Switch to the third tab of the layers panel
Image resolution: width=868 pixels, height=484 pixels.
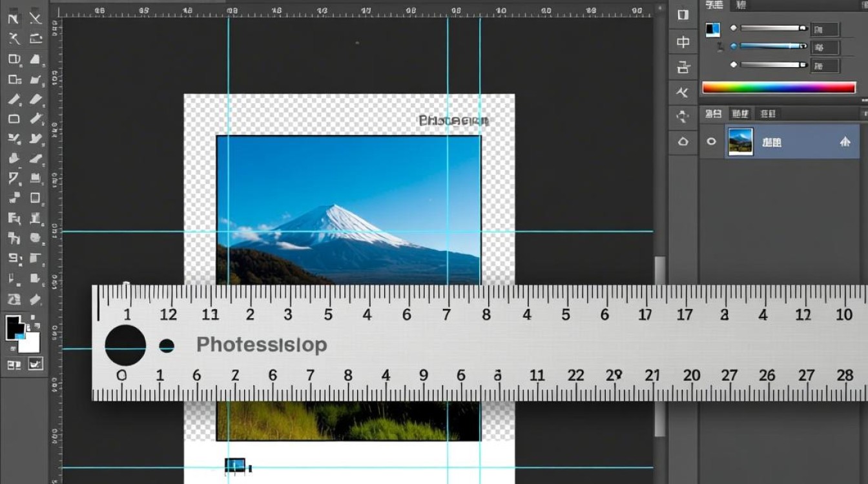(x=768, y=114)
